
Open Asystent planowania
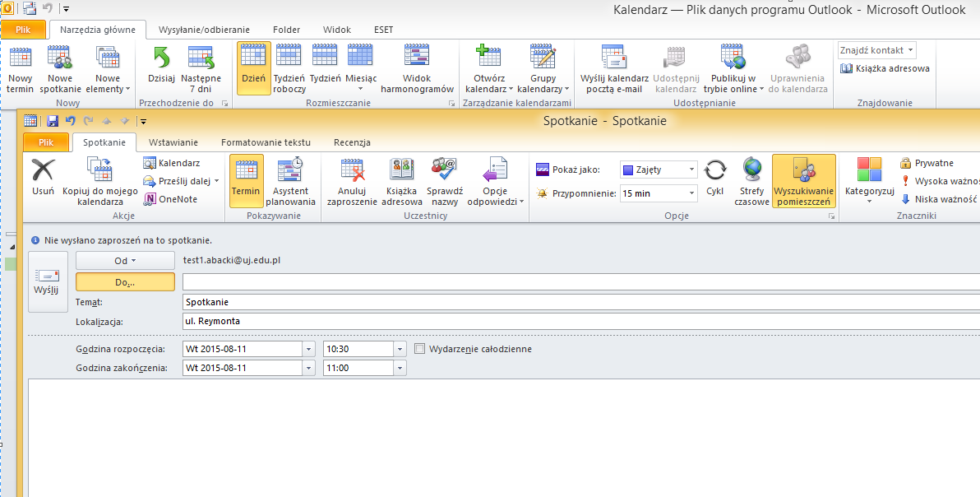[290, 181]
